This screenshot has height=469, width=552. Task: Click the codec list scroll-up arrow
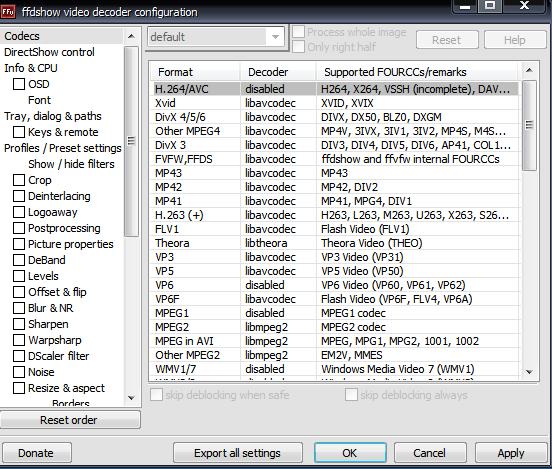click(529, 70)
